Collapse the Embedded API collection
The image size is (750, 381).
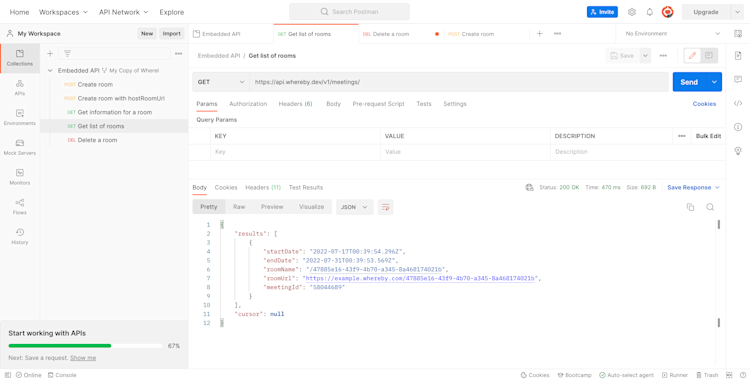point(50,70)
